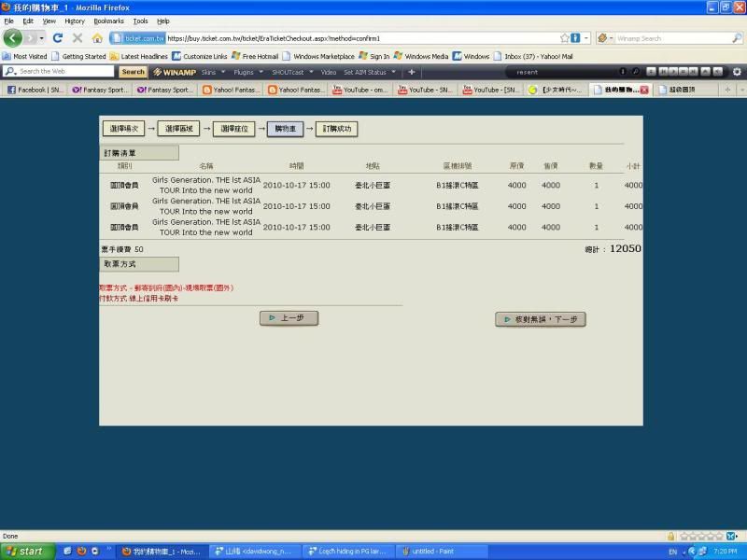
Task: Click the star rating in status bar
Action: click(x=702, y=536)
